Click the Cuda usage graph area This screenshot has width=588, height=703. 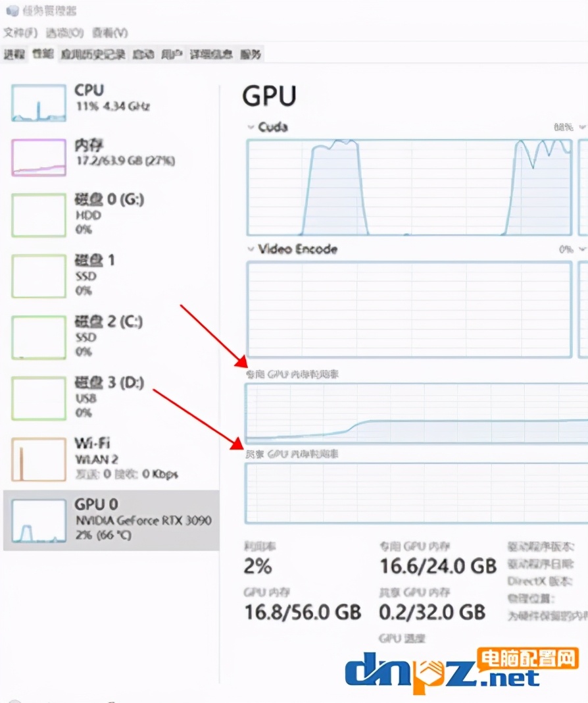click(x=409, y=187)
